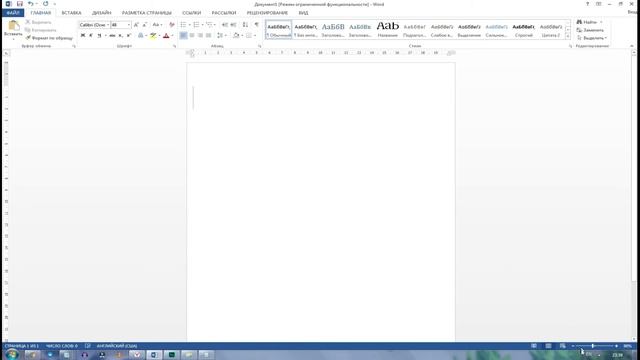Switch to the ВСТАВКА tab

coord(71,13)
